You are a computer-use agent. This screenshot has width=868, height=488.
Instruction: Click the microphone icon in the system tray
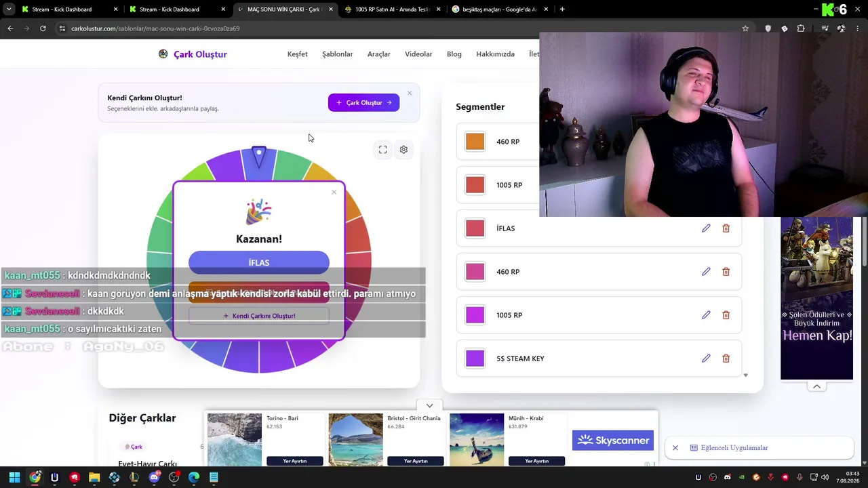point(800,477)
